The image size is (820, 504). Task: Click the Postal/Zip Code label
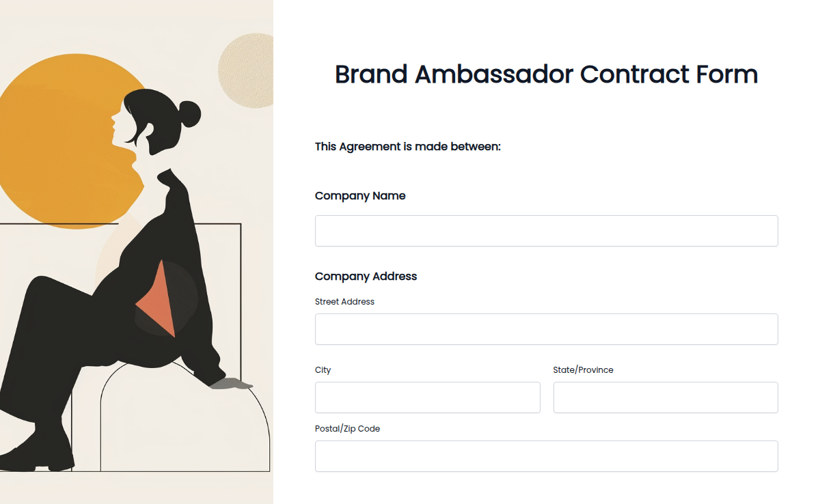pyautogui.click(x=347, y=428)
